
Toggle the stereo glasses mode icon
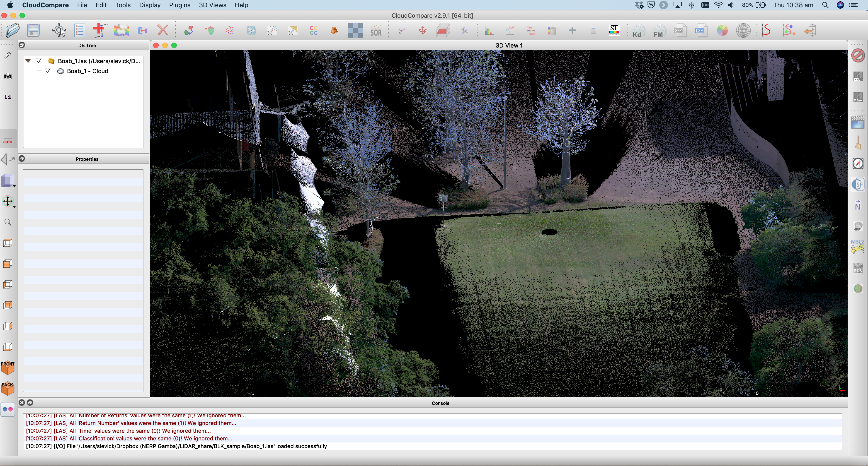(x=8, y=409)
